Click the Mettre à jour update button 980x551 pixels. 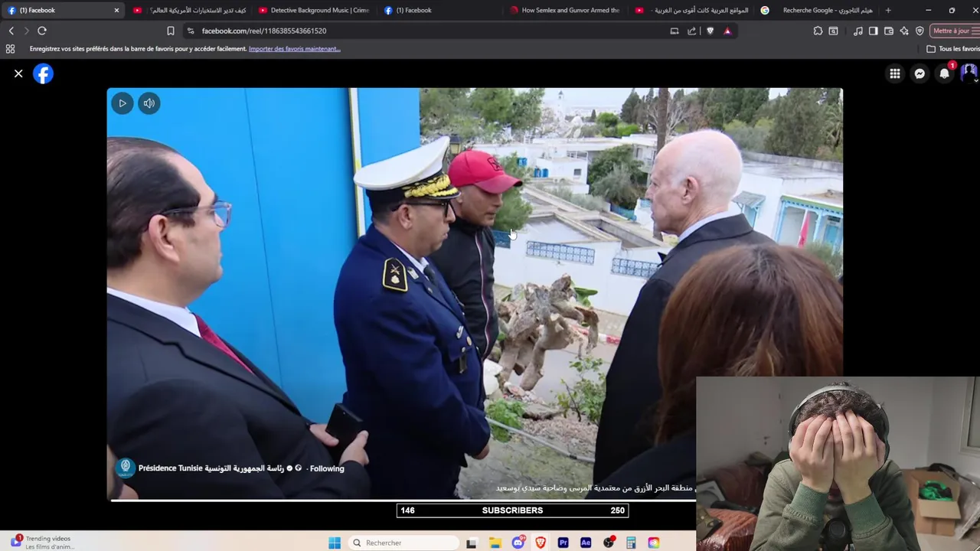click(955, 31)
